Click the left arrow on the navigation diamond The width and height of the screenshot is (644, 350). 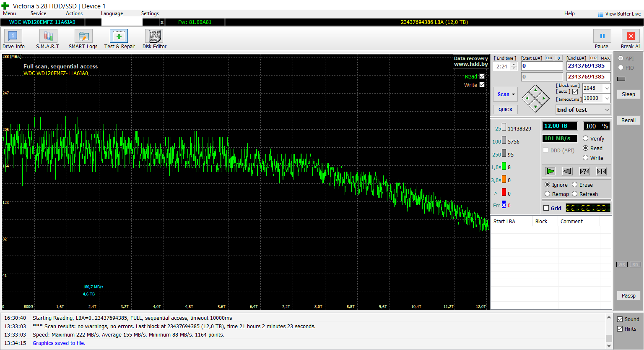[527, 98]
